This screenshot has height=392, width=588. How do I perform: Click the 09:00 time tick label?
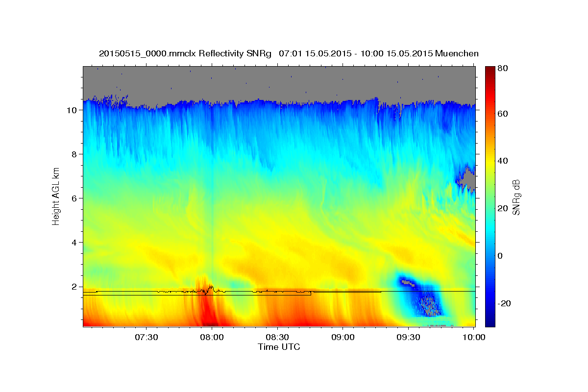343,338
